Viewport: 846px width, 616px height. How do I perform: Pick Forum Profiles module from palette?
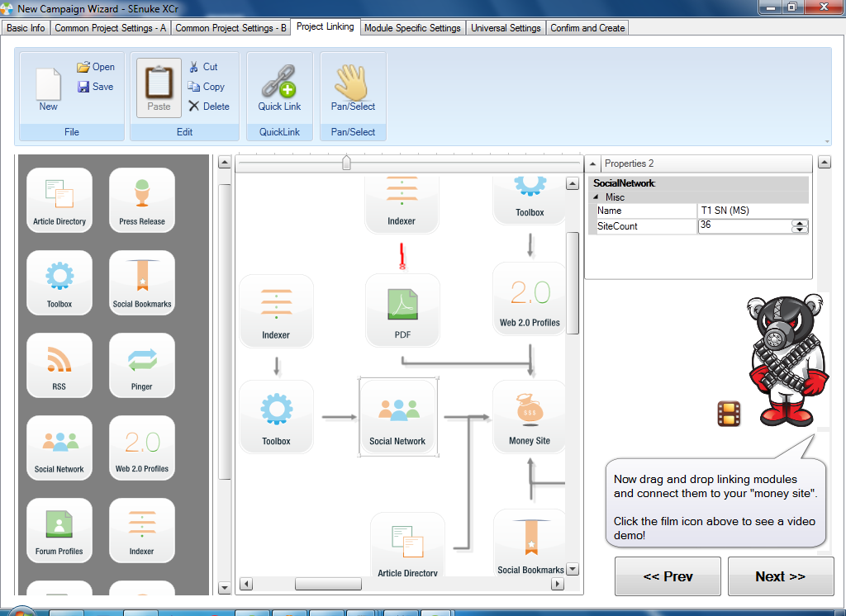click(x=59, y=530)
